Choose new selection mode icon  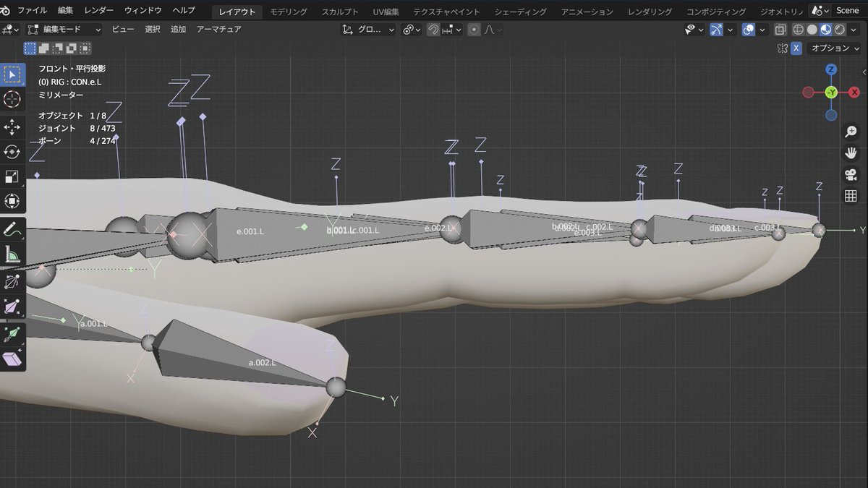click(x=30, y=48)
